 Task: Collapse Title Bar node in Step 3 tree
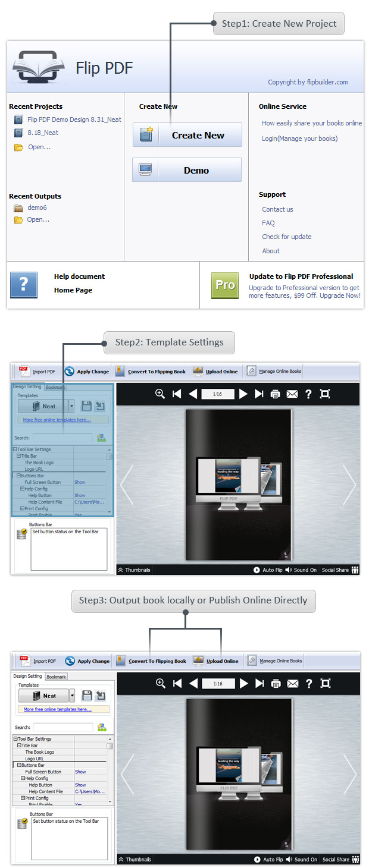tap(18, 746)
